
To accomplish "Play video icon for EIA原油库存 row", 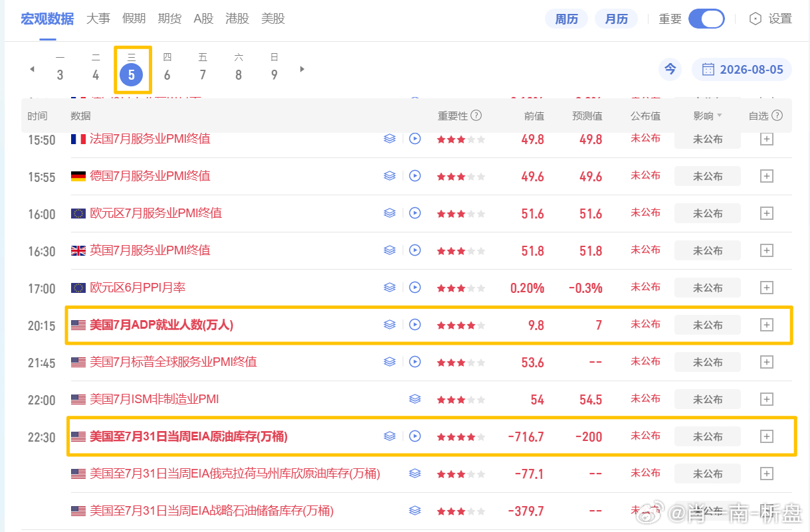I will (x=415, y=436).
